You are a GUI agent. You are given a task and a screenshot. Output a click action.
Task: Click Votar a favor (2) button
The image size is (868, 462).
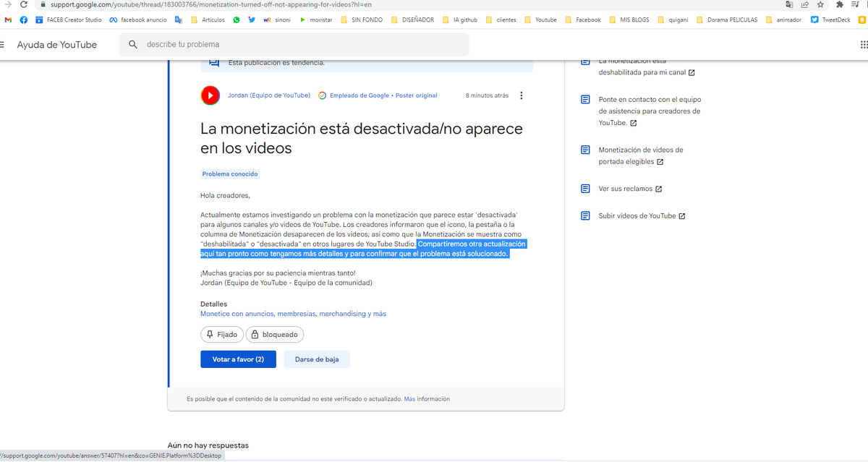238,359
